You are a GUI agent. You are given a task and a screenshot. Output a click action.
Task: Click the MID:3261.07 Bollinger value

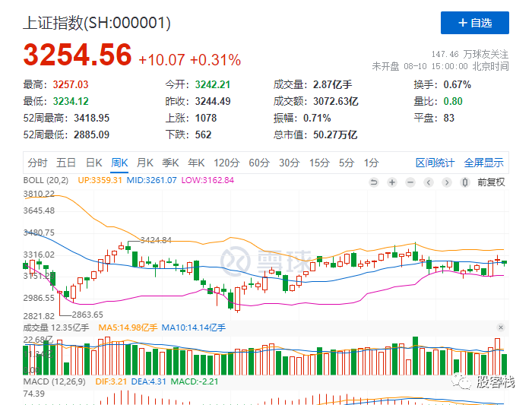[x=151, y=180]
